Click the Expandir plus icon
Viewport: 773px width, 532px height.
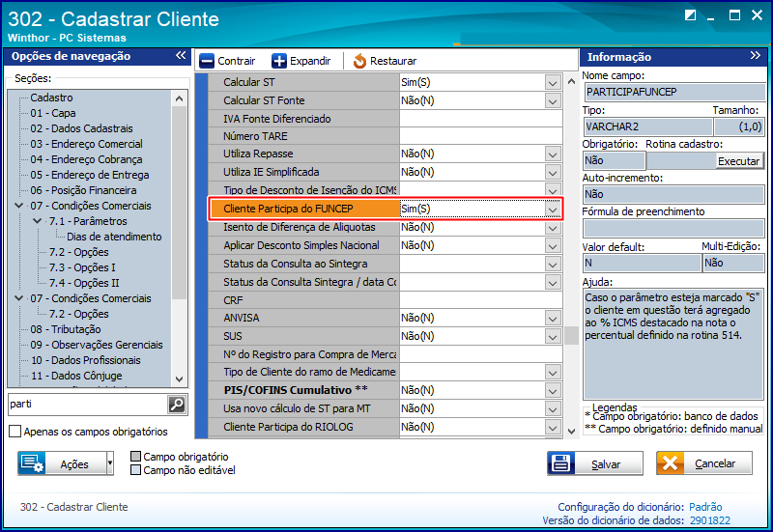pos(278,61)
